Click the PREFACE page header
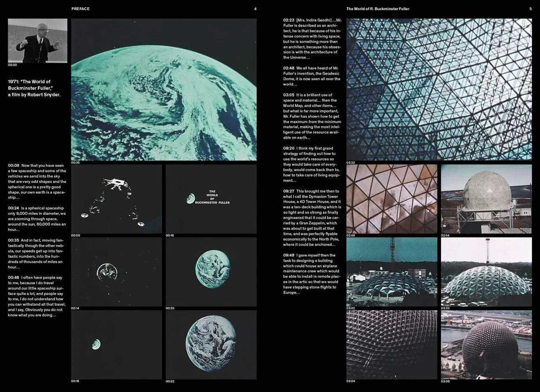Viewport: 540px width, 392px height. [81, 9]
